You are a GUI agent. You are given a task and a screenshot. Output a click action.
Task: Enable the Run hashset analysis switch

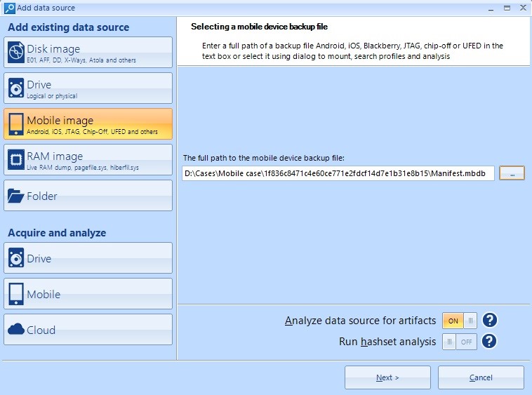[x=460, y=342]
